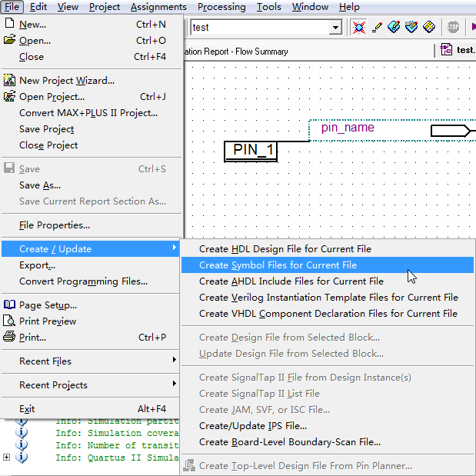Select the PIN_1 label in schematic
This screenshot has width=476, height=476.
251,151
